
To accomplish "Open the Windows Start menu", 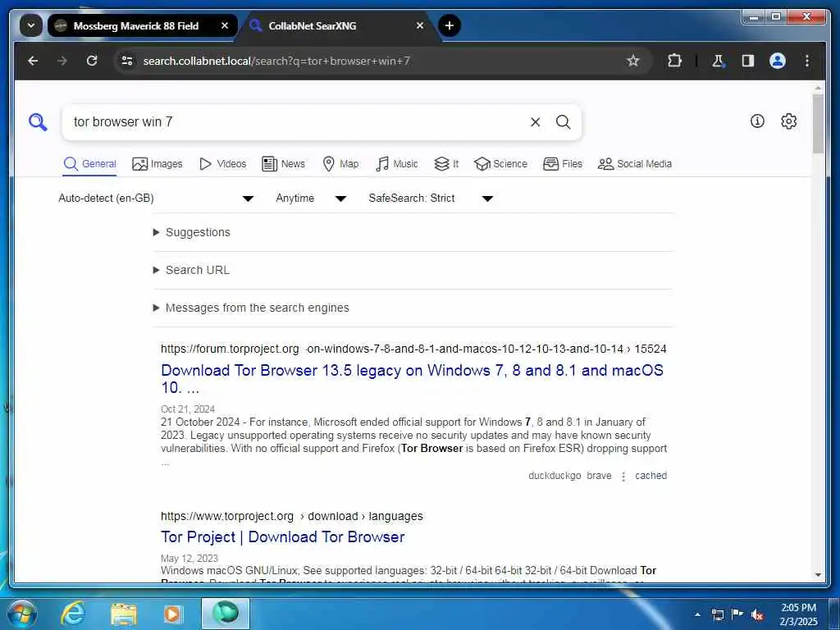I will click(21, 614).
